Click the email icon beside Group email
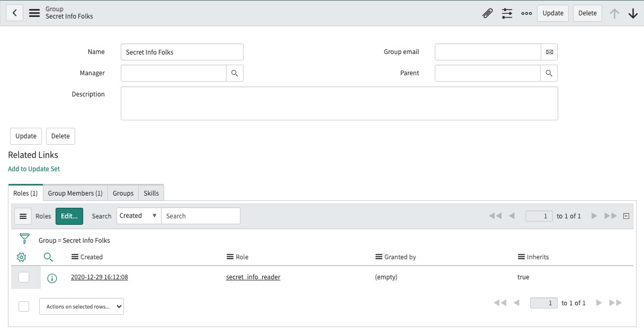 (x=549, y=51)
